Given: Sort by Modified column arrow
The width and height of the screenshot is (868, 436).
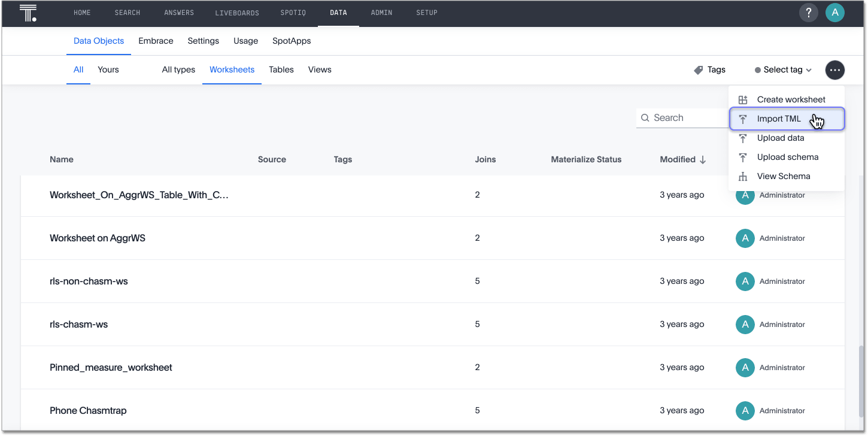Looking at the screenshot, I should point(703,160).
